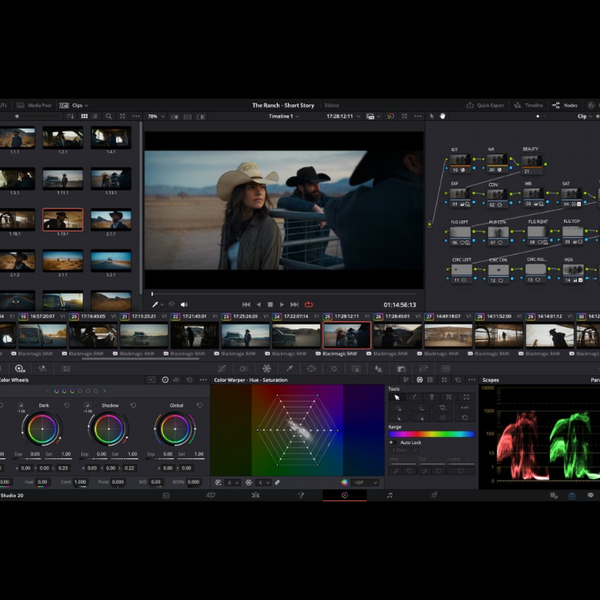Open the Fairlight music note page icon
The height and width of the screenshot is (600, 600).
(390, 495)
